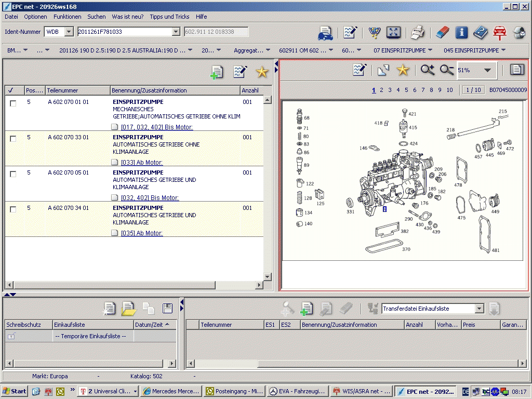This screenshot has width=532, height=399.
Task: Tick the checkbox for part A 602 070 33 01
Action: coord(13,138)
